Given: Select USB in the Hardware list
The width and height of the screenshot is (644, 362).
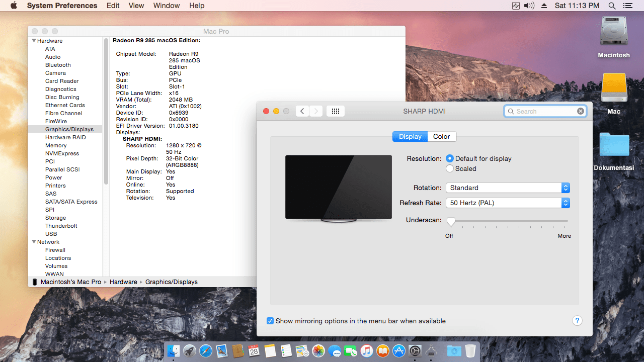Looking at the screenshot, I should tap(51, 234).
